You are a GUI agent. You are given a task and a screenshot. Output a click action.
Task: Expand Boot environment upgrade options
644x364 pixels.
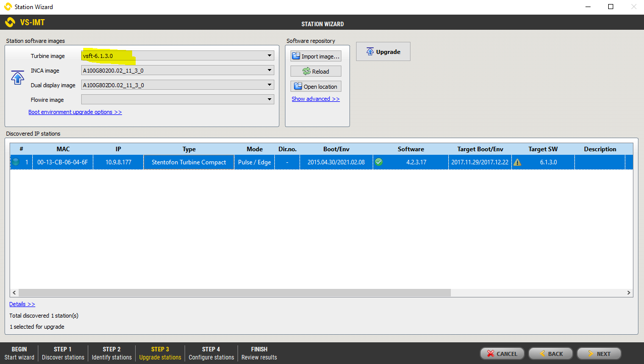tap(75, 112)
